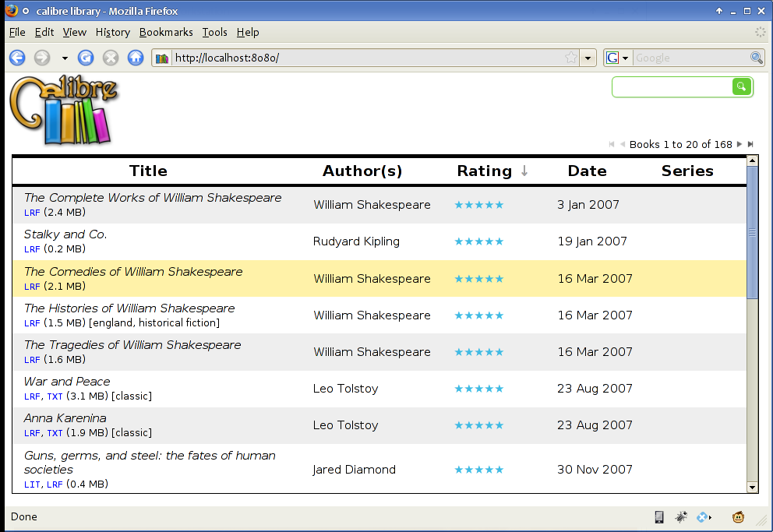This screenshot has height=532, width=773.
Task: Click the browser home icon
Action: coord(136,58)
